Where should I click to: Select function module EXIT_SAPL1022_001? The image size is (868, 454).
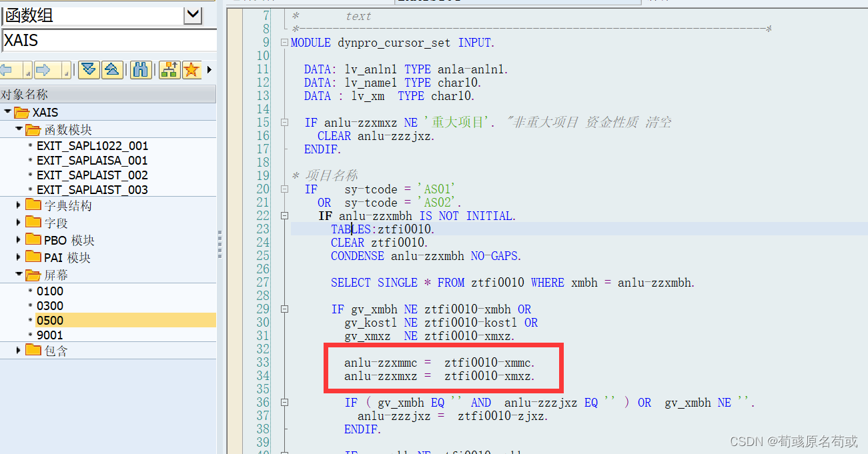(92, 145)
